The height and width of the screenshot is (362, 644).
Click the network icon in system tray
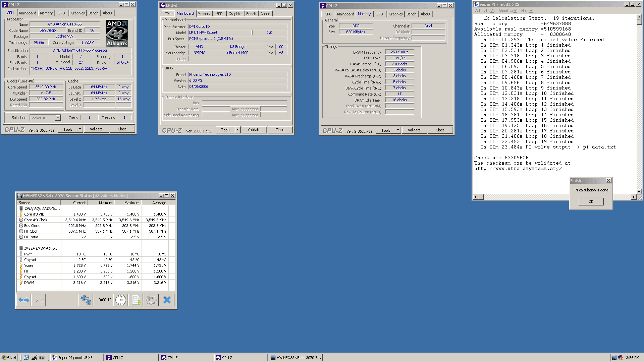[620, 358]
